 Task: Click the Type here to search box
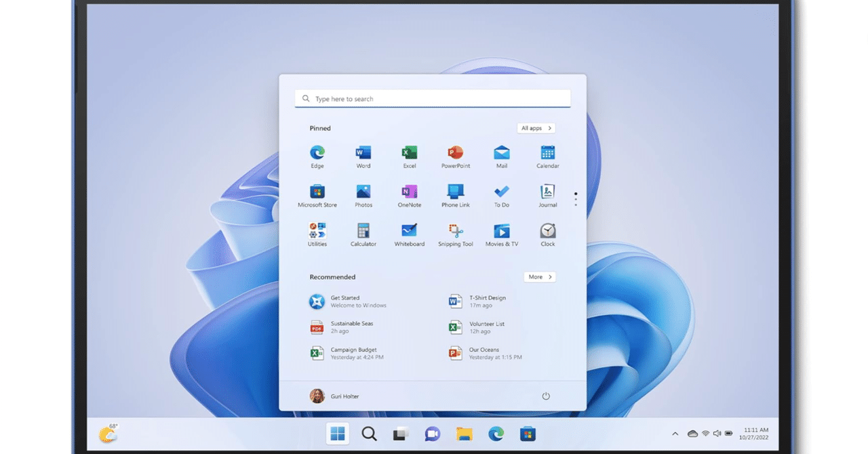click(433, 98)
